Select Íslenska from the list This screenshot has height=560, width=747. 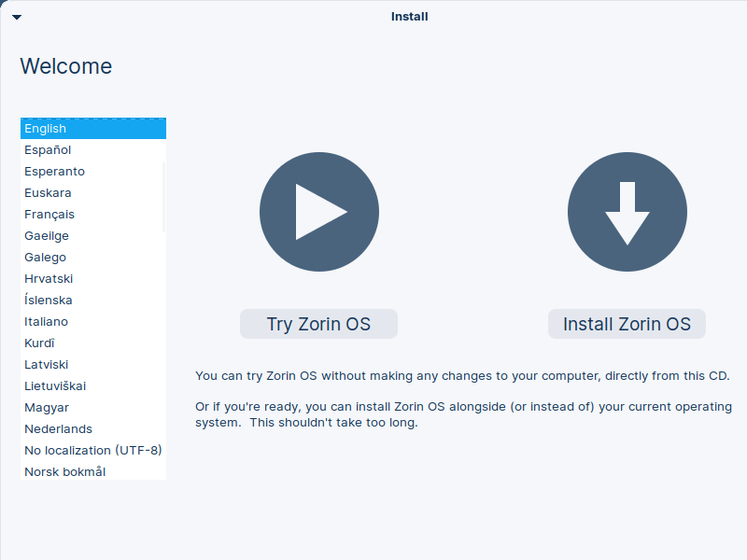(x=93, y=300)
